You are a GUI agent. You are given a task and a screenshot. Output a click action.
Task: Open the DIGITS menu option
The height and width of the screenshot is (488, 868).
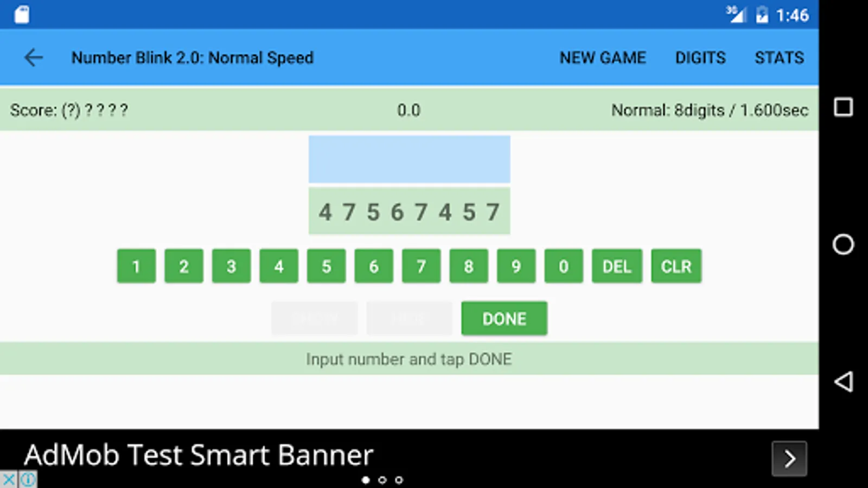pyautogui.click(x=700, y=57)
